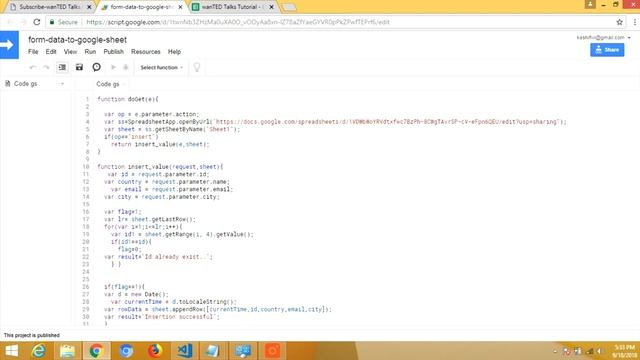Viewport: 640px width, 360px height.
Task: Select the Code.gs editor tab
Action: (108, 84)
